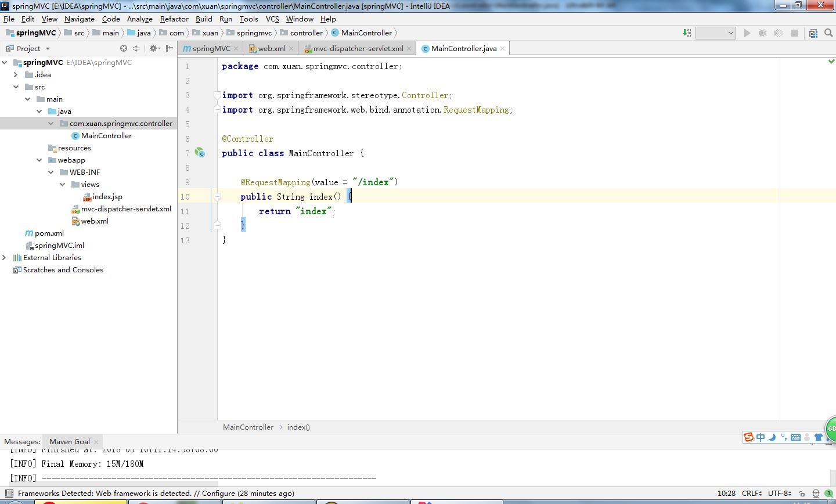Click the Debug bug icon
Image resolution: width=836 pixels, height=504 pixels.
click(763, 33)
